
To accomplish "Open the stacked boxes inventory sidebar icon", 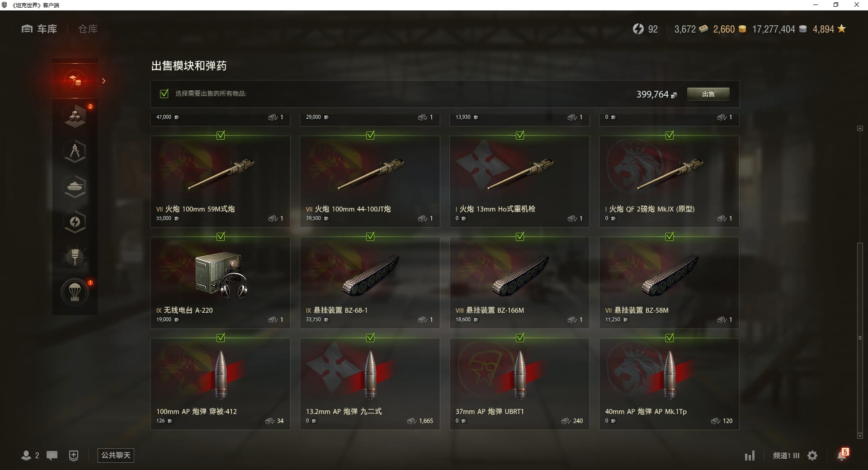I will point(75,116).
